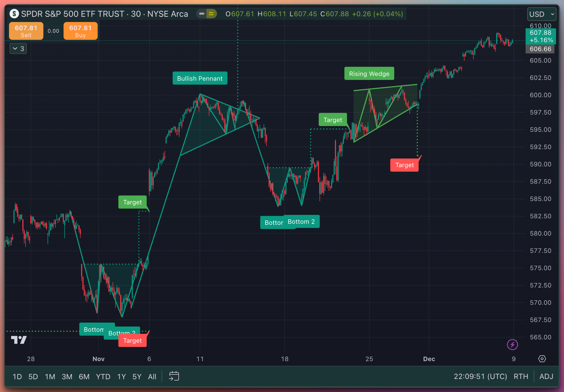564x392 pixels.
Task: Click the +0.26 (+0.04%) change value
Action: [377, 14]
